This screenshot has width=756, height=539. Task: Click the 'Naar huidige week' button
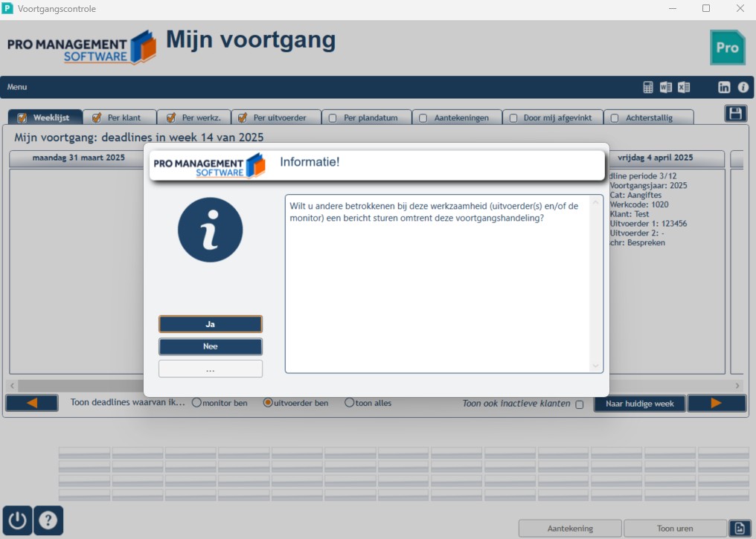point(639,404)
